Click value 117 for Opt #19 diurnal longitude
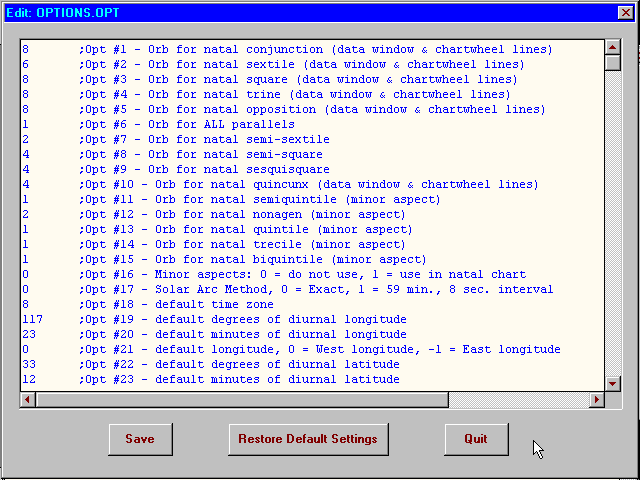The height and width of the screenshot is (480, 640). point(32,319)
